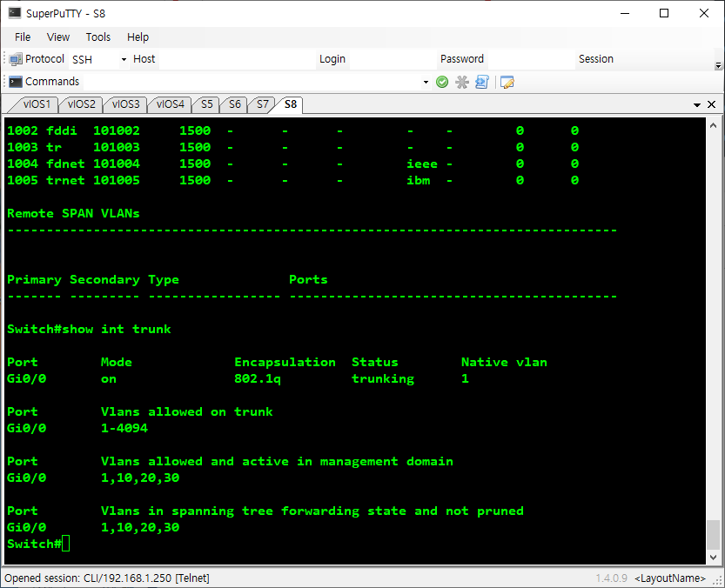
Task: Open the script editor scroll icon
Action: pyautogui.click(x=482, y=83)
